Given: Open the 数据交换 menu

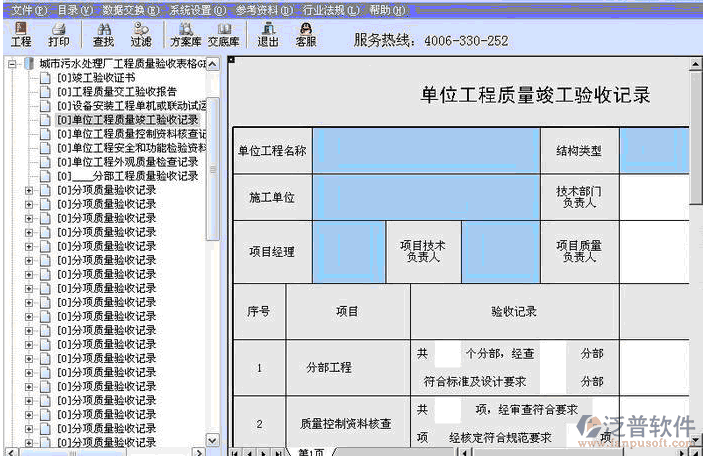Looking at the screenshot, I should click(x=130, y=10).
